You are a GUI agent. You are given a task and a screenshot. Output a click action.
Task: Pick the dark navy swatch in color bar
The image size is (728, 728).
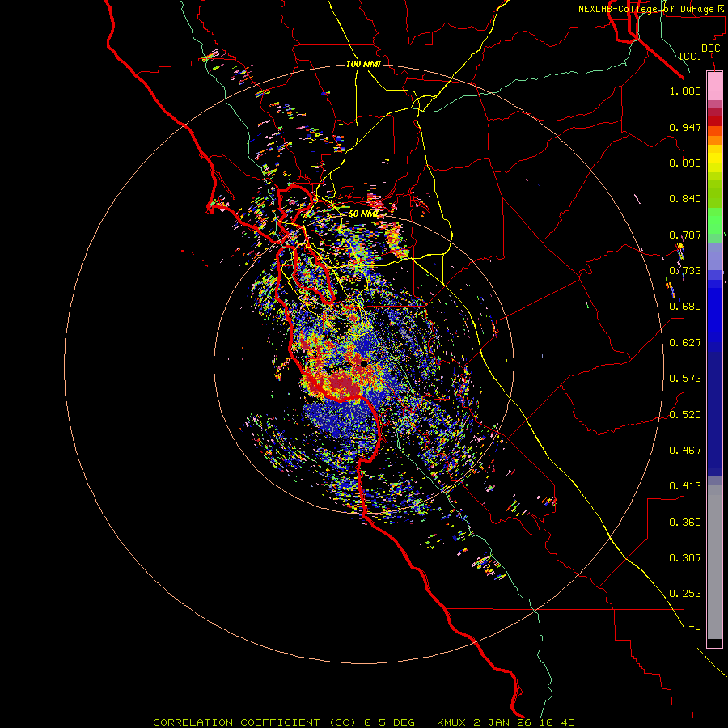coord(714,408)
